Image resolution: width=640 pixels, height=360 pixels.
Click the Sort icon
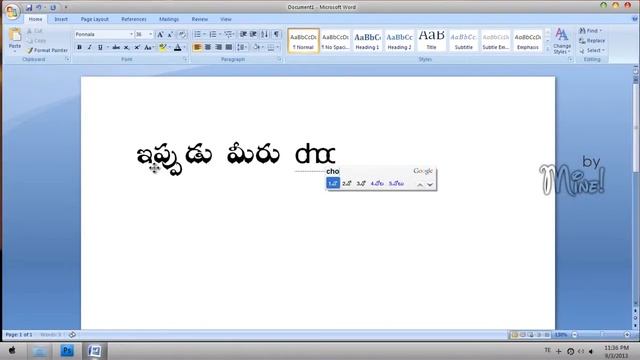point(265,34)
